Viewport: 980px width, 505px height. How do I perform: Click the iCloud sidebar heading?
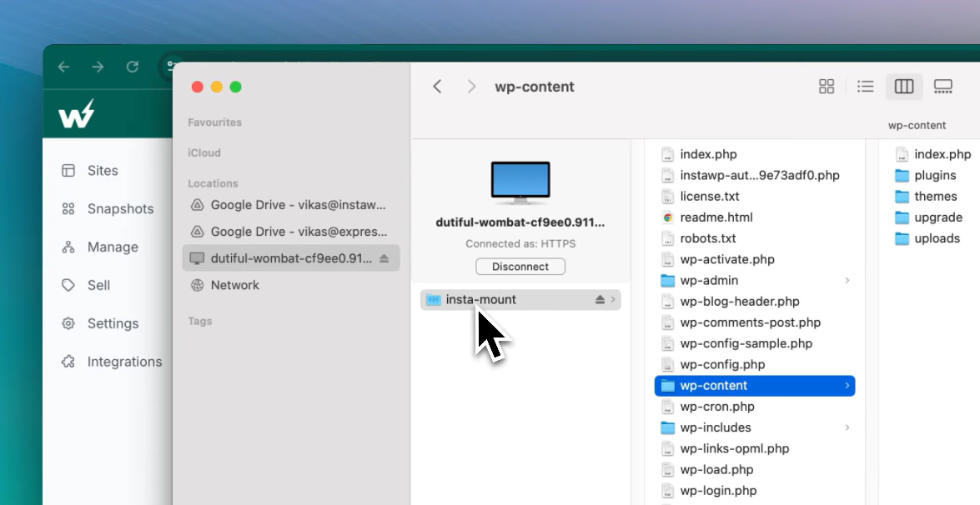[204, 153]
